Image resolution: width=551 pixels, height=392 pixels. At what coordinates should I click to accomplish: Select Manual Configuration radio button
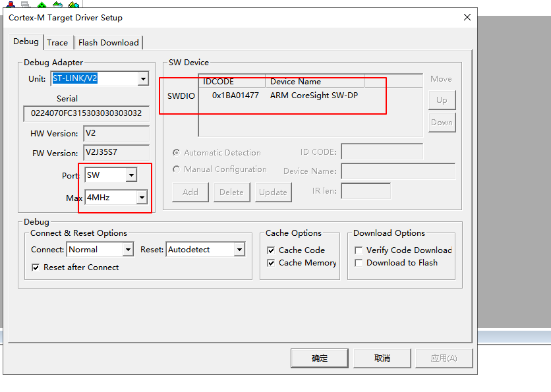point(177,169)
